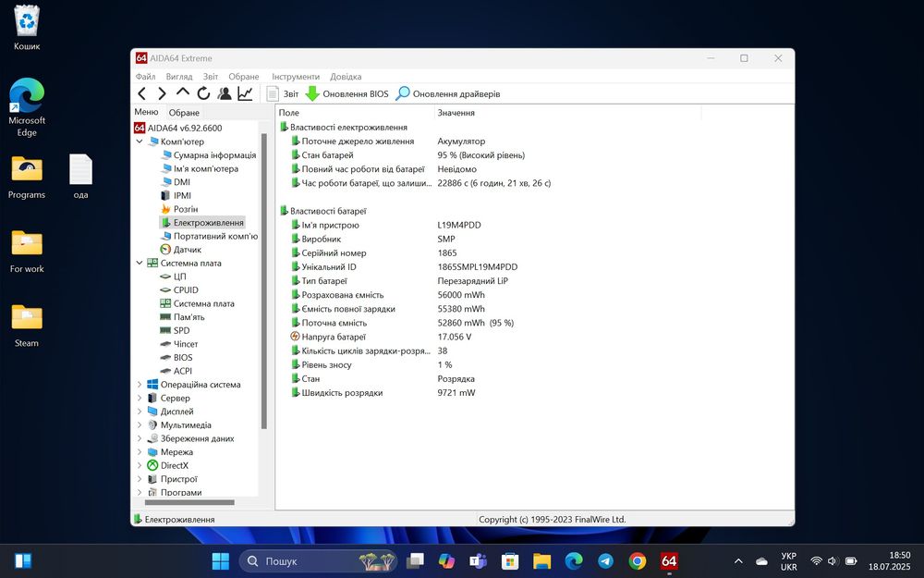Click the tree panel vertical scrollbar
Viewport: 924px width, 578px height.
(264, 277)
